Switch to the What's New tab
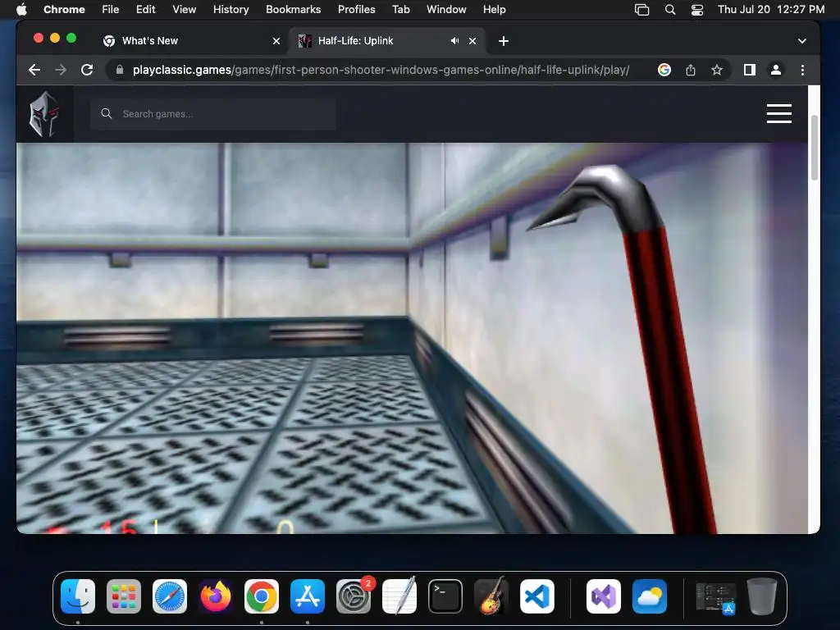The height and width of the screenshot is (630, 840). (x=191, y=41)
